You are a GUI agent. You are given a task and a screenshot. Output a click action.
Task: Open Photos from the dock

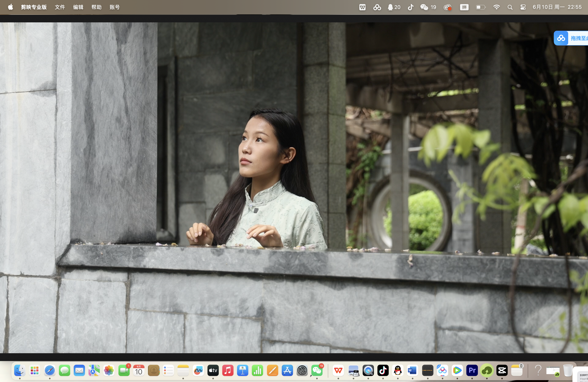coord(109,371)
